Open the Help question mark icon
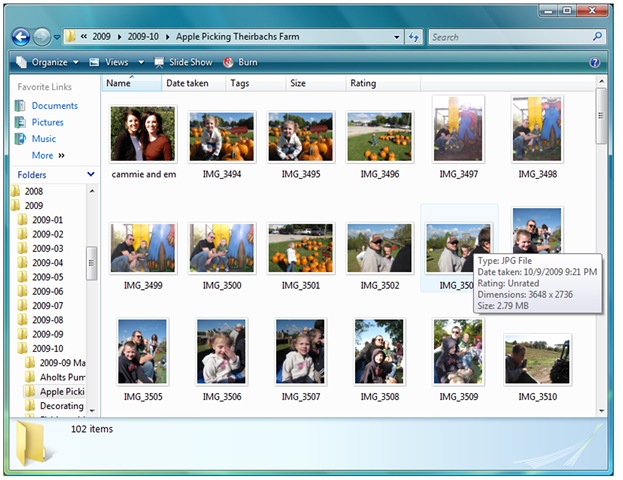 tap(594, 62)
